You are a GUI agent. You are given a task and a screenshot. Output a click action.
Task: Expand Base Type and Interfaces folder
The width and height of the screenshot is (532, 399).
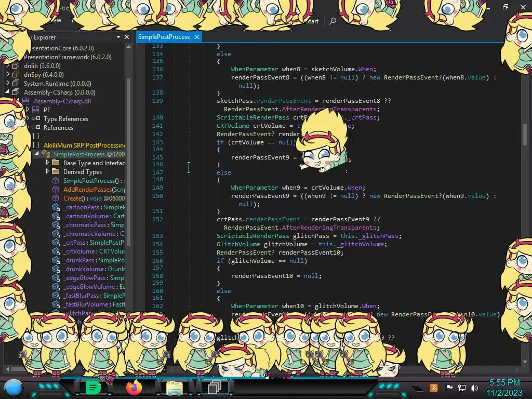(47, 163)
